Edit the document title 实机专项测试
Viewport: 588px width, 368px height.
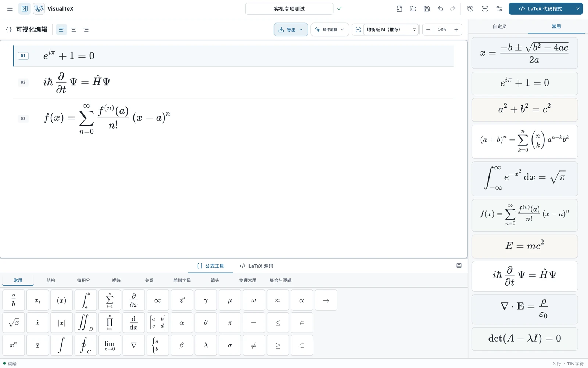coord(289,9)
